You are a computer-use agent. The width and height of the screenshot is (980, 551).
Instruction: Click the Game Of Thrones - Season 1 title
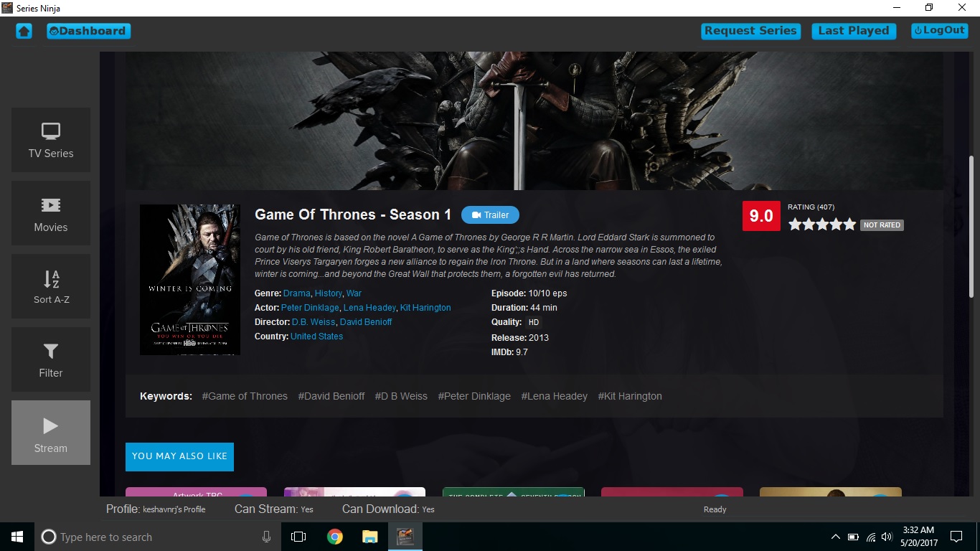point(353,215)
